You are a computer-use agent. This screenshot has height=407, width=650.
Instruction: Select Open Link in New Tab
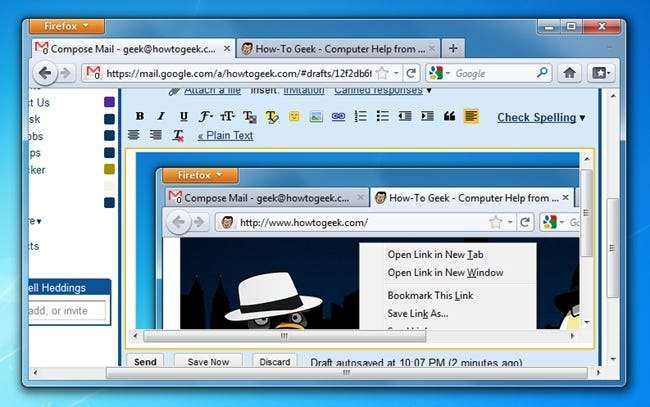point(435,254)
